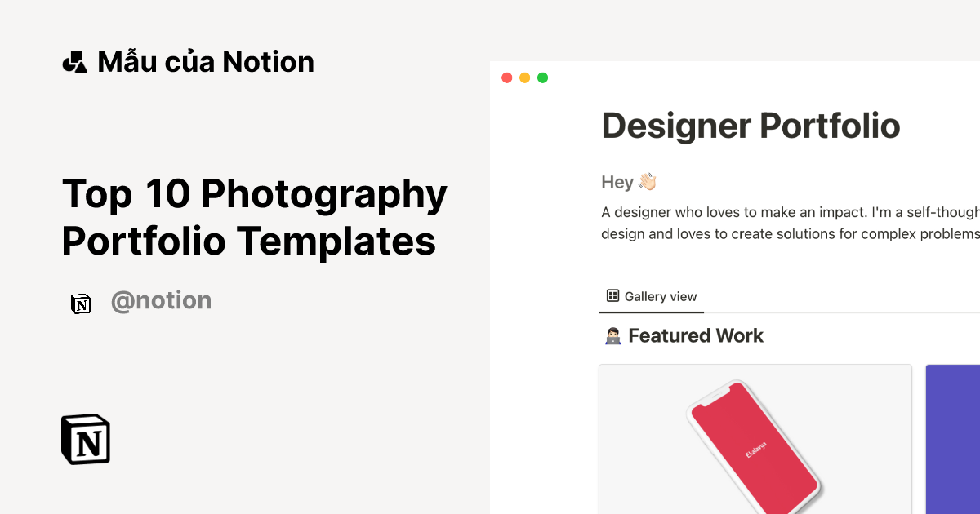Click the large Notion logo at bottom left
980x514 pixels.
[x=86, y=440]
